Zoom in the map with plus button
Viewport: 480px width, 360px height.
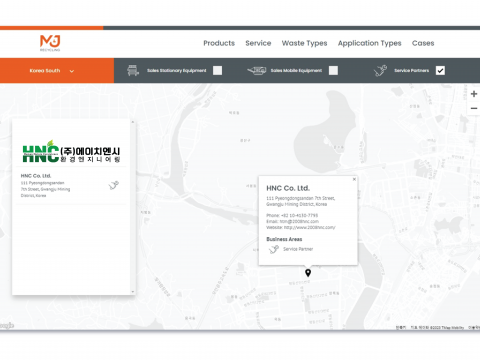[x=474, y=94]
